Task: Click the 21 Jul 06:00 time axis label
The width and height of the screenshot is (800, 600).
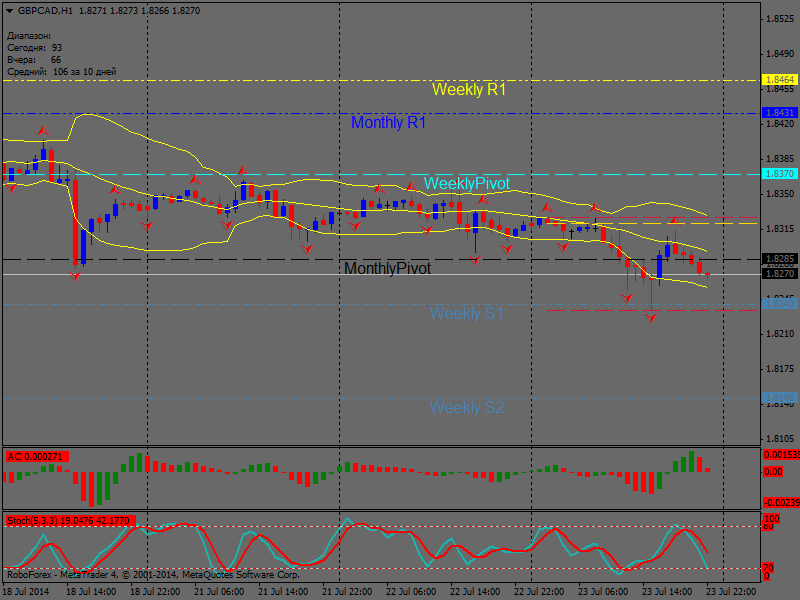Action: [x=219, y=591]
